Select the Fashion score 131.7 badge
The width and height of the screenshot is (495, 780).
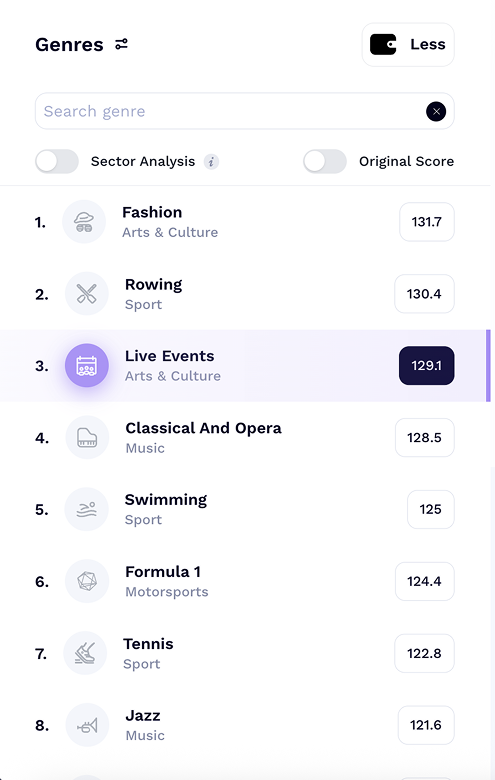point(427,222)
